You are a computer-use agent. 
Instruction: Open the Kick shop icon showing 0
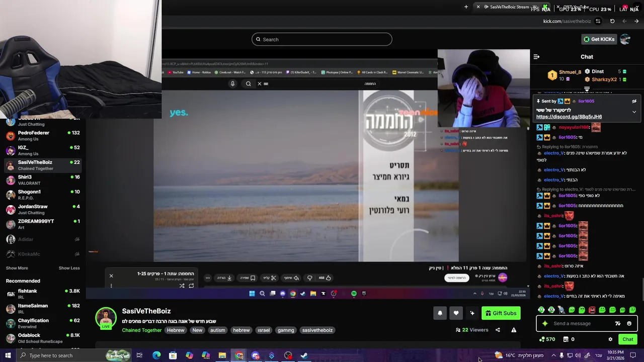pyautogui.click(x=569, y=339)
